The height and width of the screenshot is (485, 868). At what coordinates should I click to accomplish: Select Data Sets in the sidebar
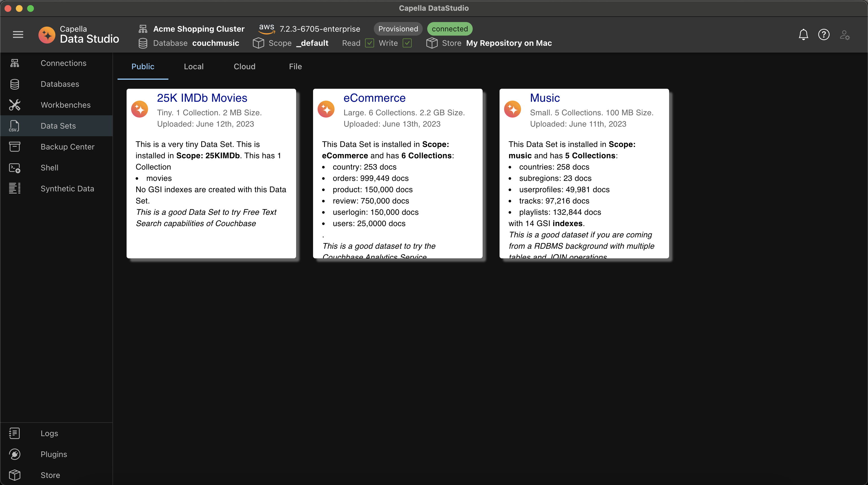(x=56, y=126)
